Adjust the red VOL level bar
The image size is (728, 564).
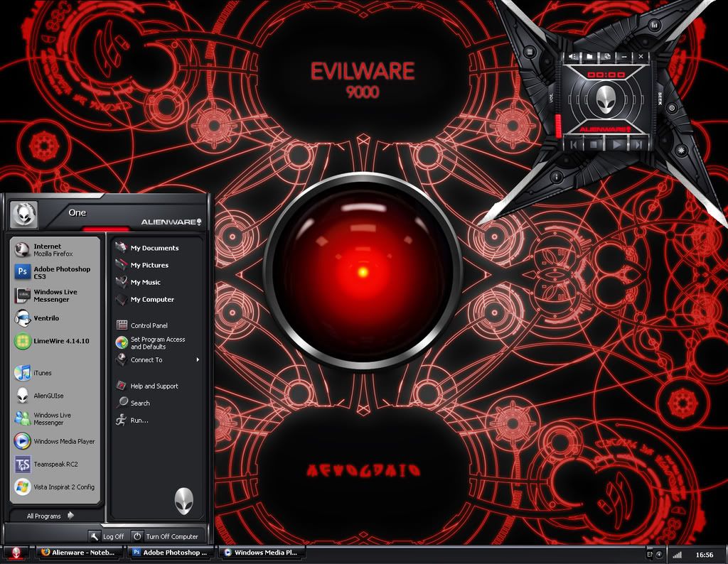tap(559, 125)
